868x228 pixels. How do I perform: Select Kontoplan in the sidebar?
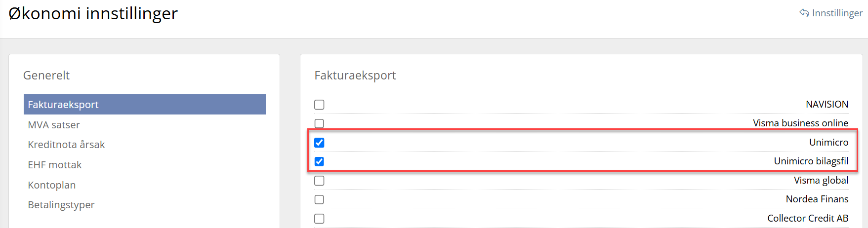pyautogui.click(x=52, y=185)
